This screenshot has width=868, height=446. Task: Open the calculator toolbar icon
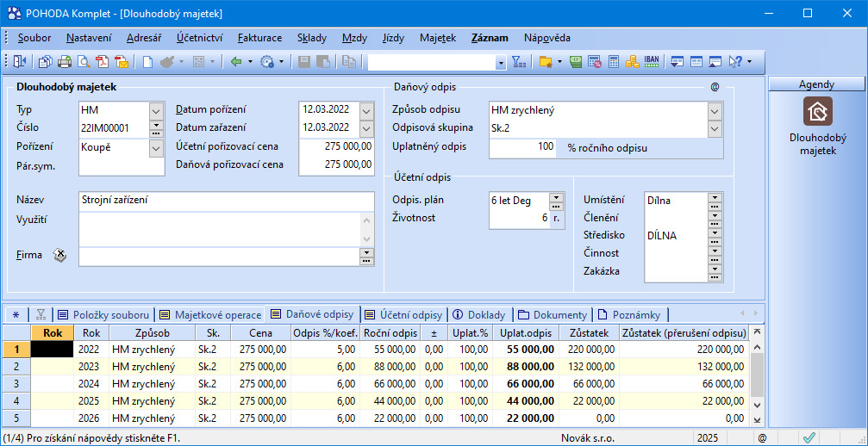click(614, 62)
